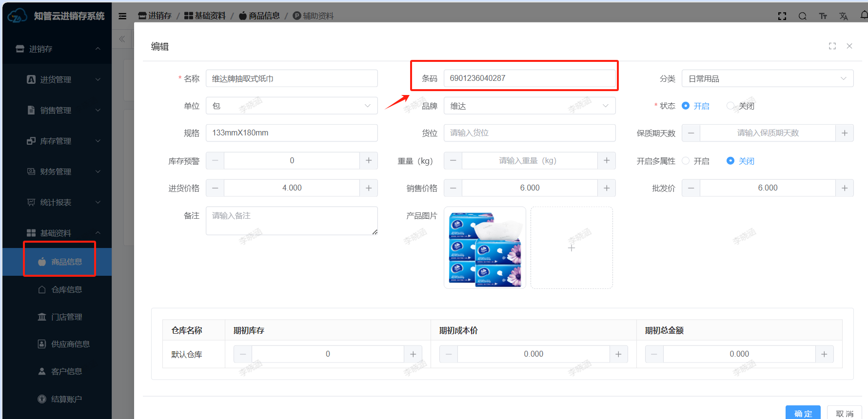This screenshot has height=419, width=868.
Task: Click the 条码 input field
Action: (529, 78)
